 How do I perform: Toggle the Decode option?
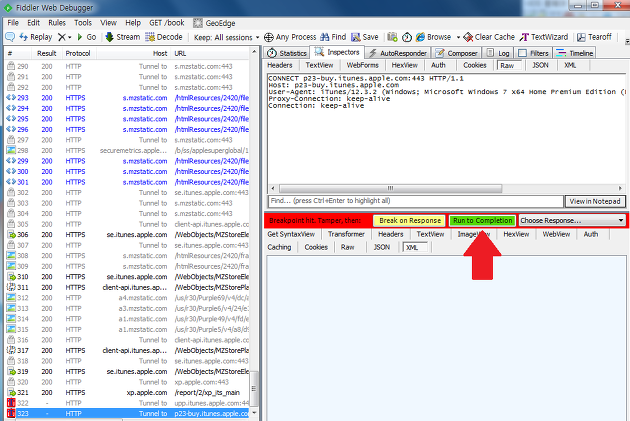pyautogui.click(x=164, y=37)
